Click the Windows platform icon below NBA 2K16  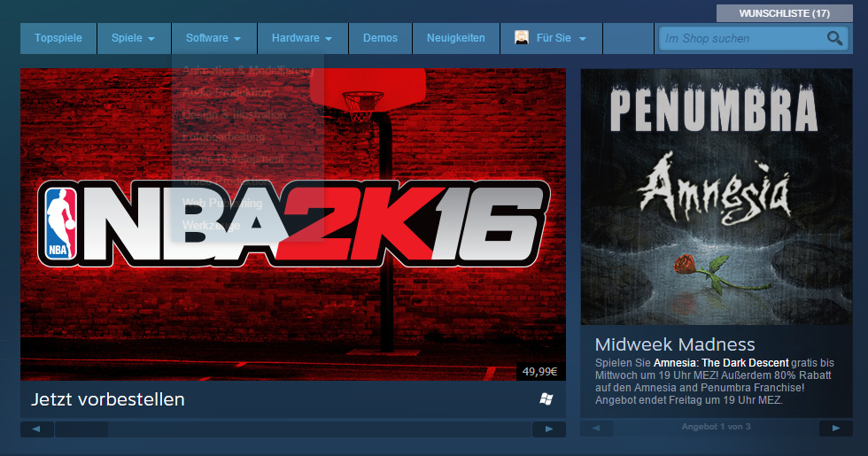(546, 399)
